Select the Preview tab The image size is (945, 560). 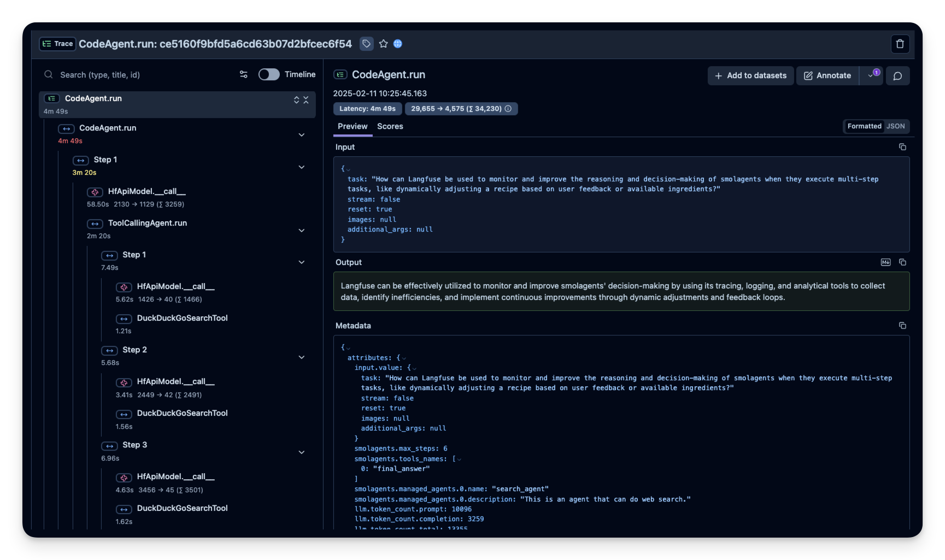(x=353, y=126)
